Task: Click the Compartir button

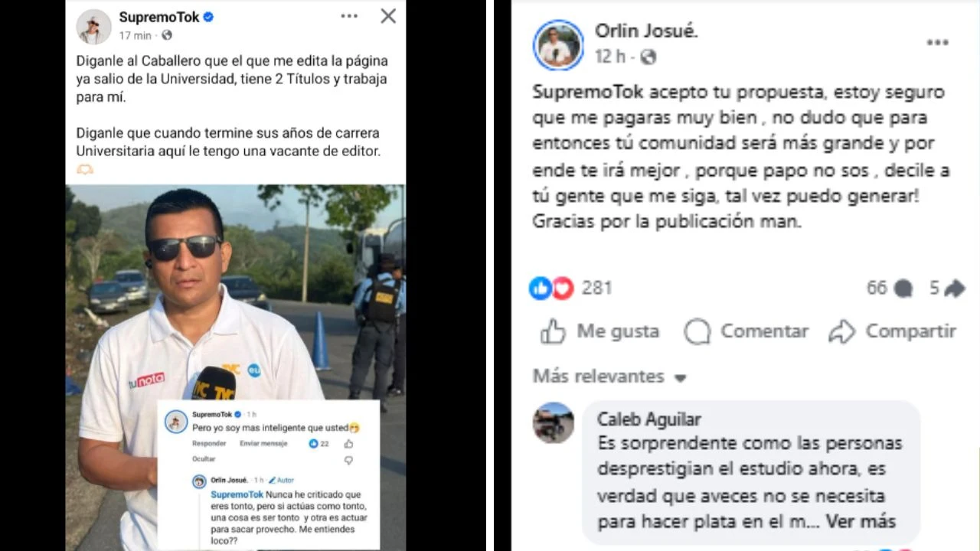Action: 893,331
